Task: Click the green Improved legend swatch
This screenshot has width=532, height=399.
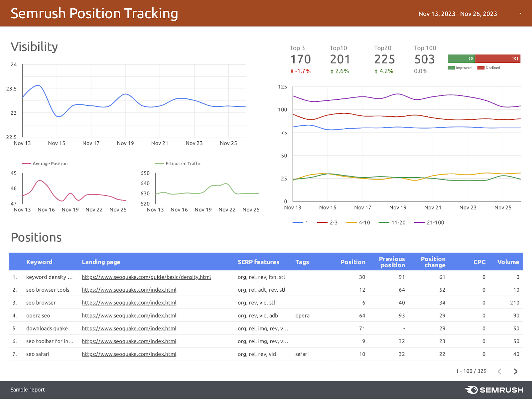Action: coord(451,68)
